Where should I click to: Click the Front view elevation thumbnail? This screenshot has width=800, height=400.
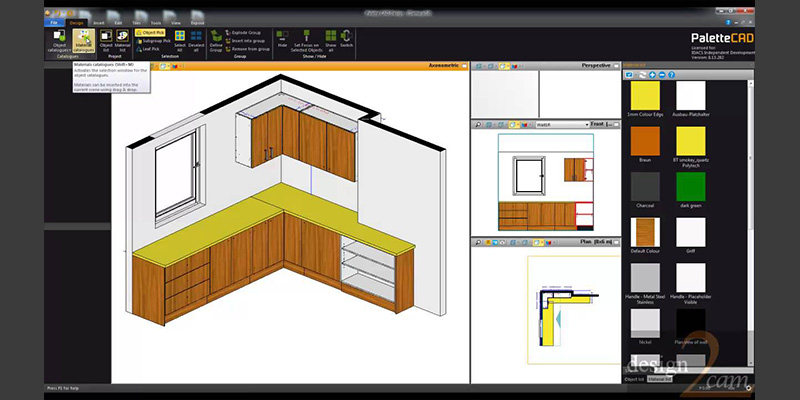pos(545,182)
